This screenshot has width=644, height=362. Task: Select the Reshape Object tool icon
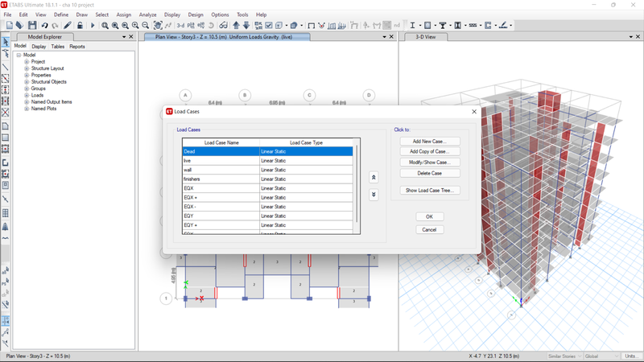coord(6,54)
